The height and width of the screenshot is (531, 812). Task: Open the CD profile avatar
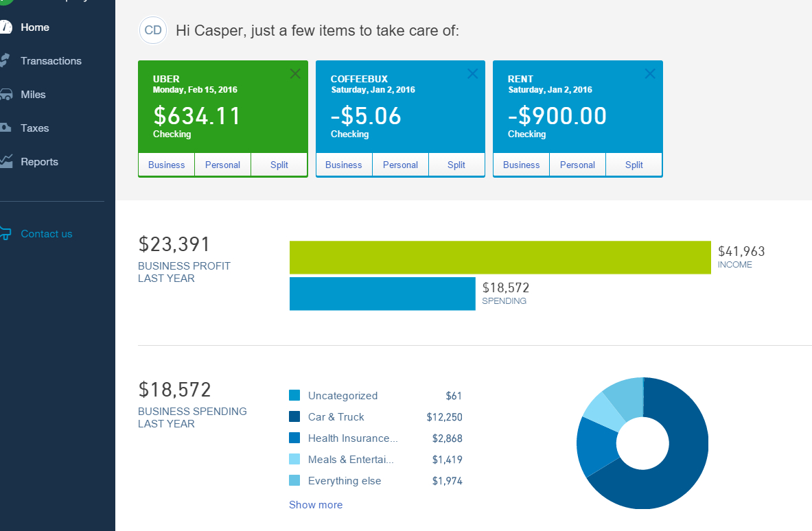152,30
